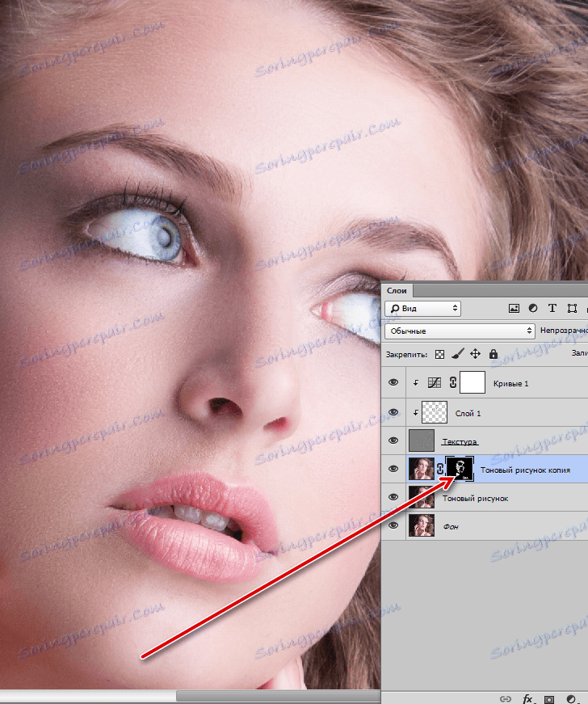Click the clipping arrow on Слой 1 layer
This screenshot has width=588, height=704.
click(416, 413)
